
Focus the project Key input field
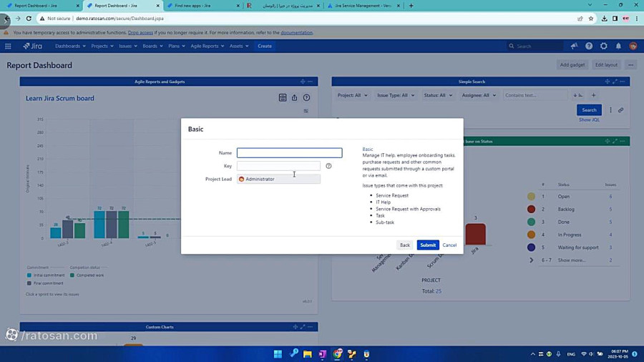click(278, 166)
